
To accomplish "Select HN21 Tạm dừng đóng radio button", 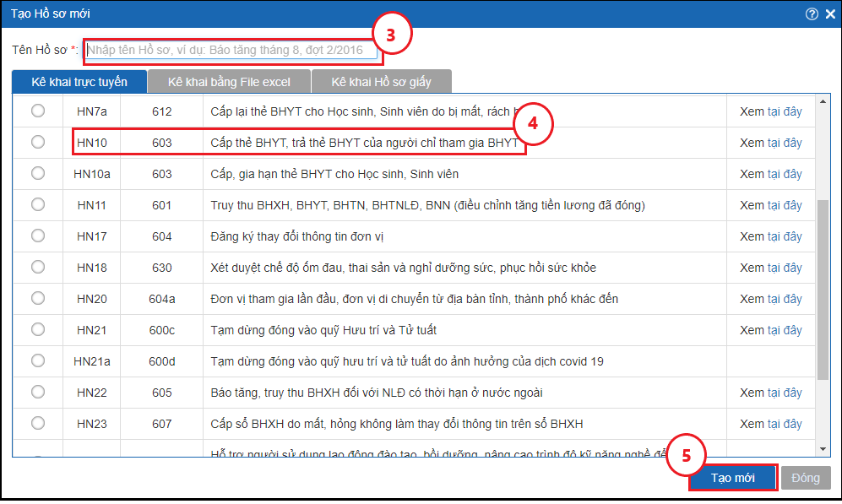I will pos(38,330).
